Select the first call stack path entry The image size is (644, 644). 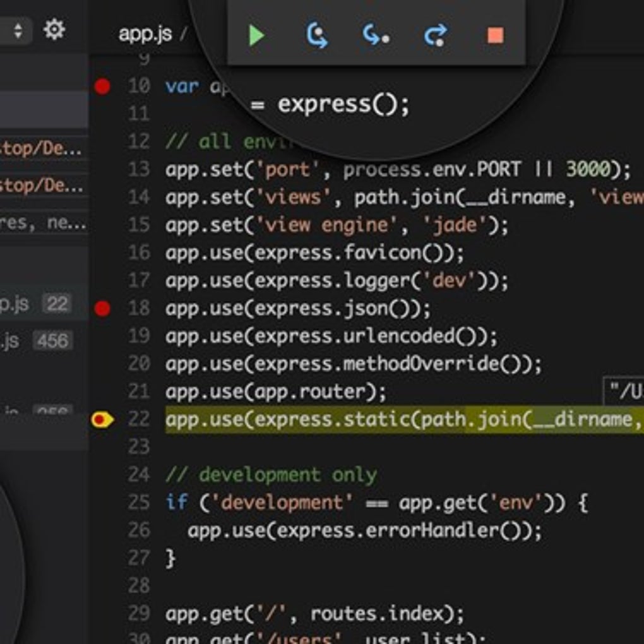pyautogui.click(x=44, y=148)
